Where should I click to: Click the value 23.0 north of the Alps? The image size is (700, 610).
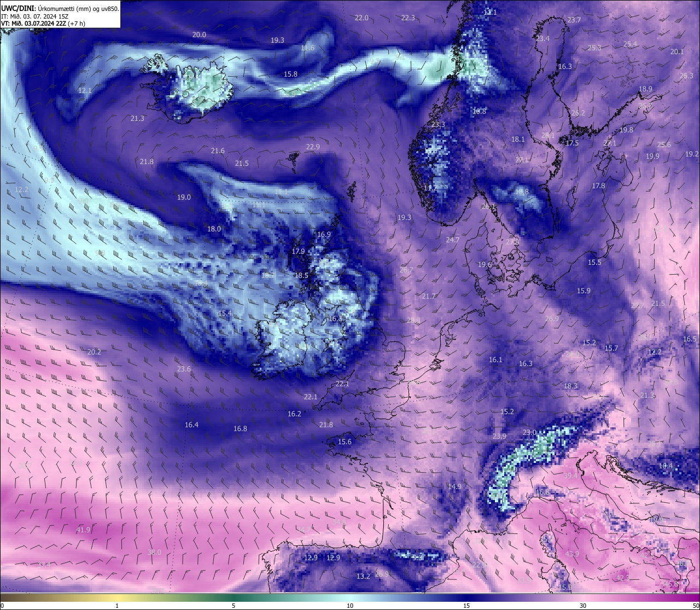(529, 432)
